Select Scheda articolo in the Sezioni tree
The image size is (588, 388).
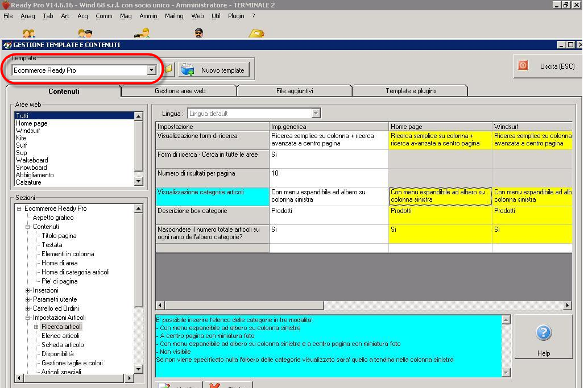click(63, 345)
